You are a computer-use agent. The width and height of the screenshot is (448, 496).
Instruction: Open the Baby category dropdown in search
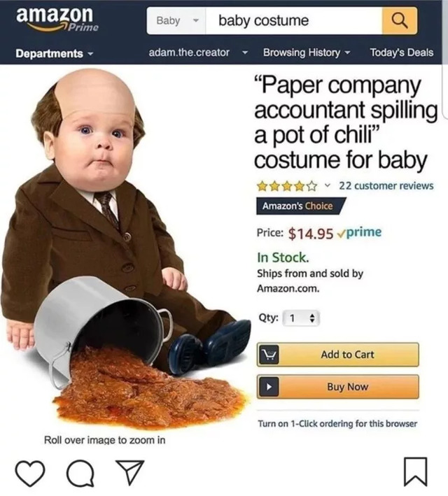tap(176, 21)
